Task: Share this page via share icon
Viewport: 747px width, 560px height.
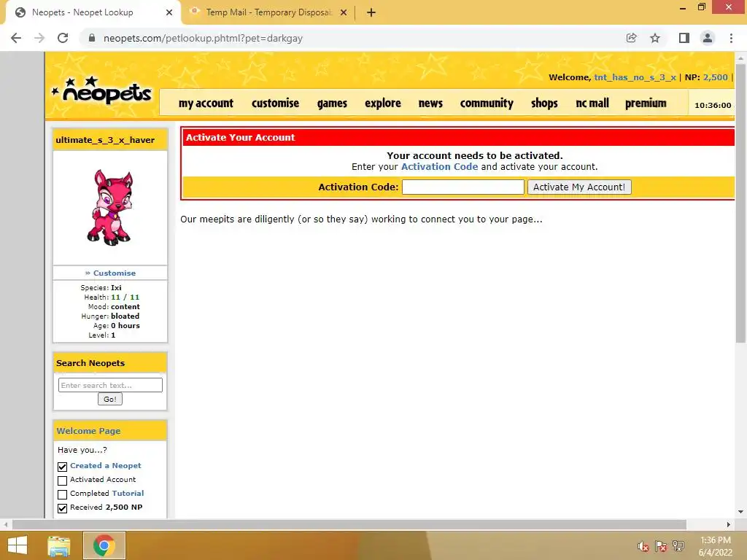Action: [631, 38]
